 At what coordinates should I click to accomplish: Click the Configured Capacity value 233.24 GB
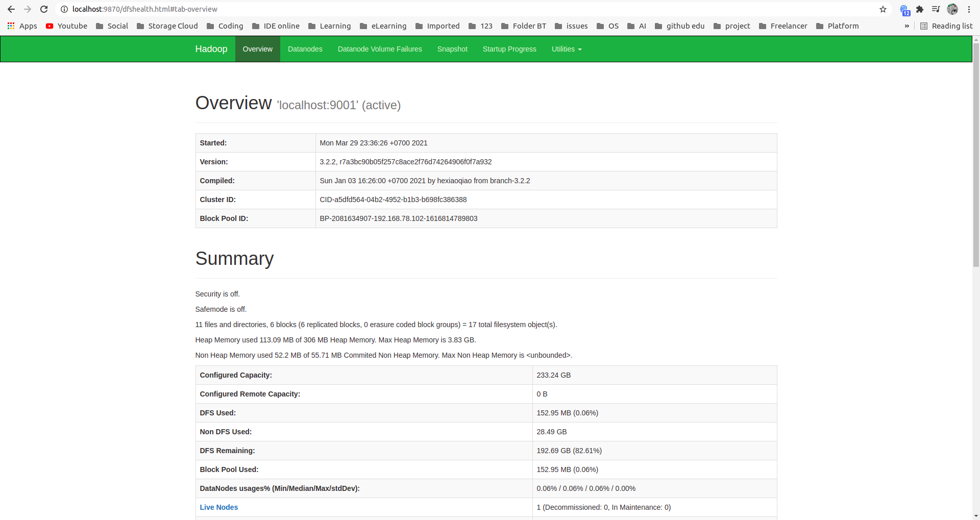pyautogui.click(x=554, y=375)
